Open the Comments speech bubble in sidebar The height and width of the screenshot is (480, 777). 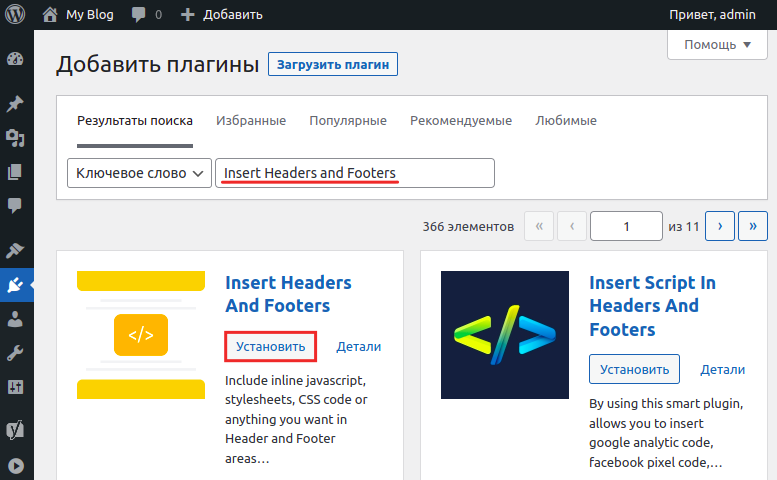click(x=15, y=205)
